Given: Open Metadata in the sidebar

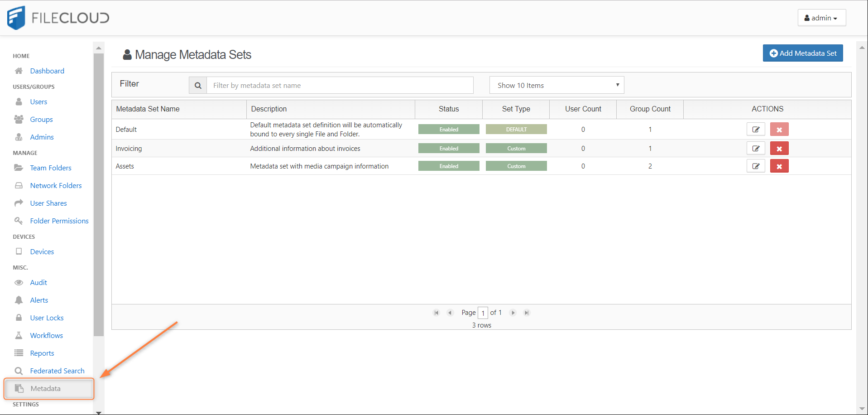Looking at the screenshot, I should (x=46, y=388).
